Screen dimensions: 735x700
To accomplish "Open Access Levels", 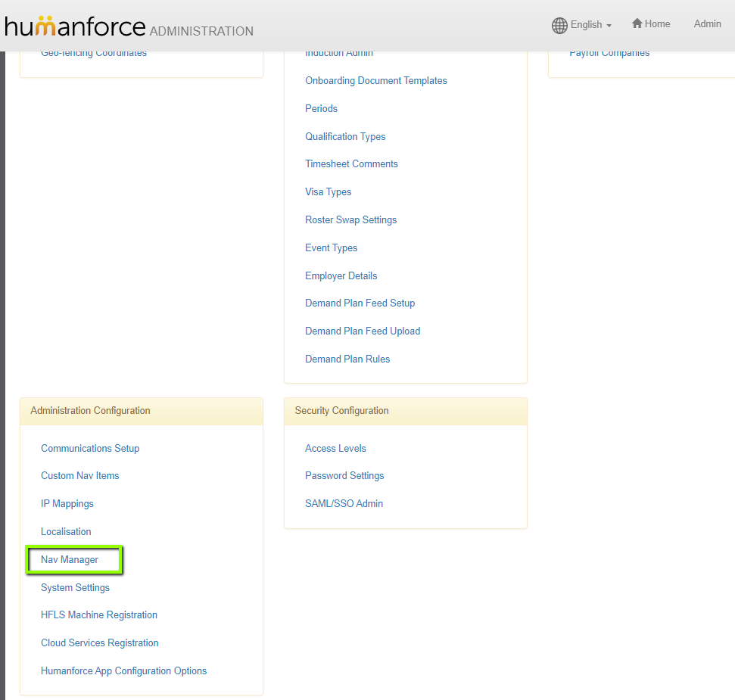I will 335,449.
